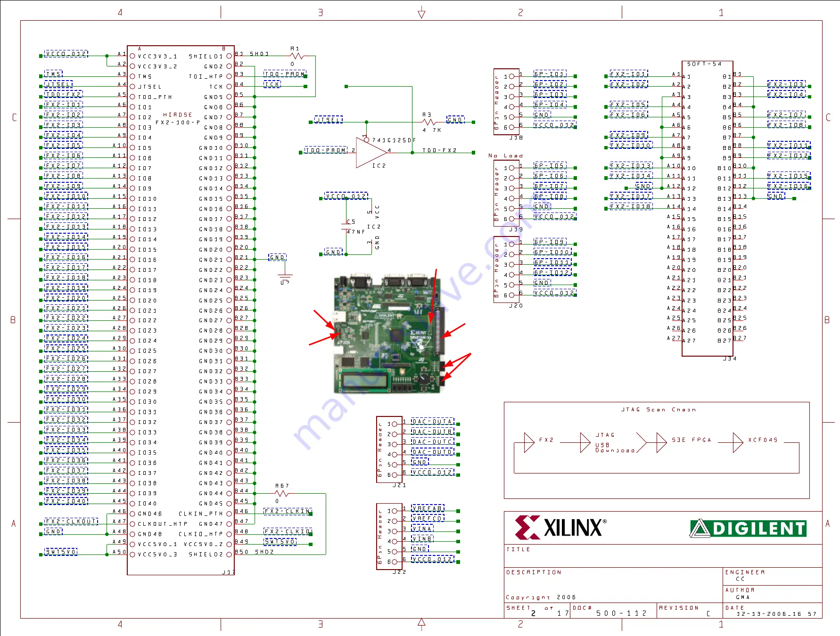Select the TDO-PROM label at pin B3
Screen dimensions: 840x636
[x=285, y=74]
